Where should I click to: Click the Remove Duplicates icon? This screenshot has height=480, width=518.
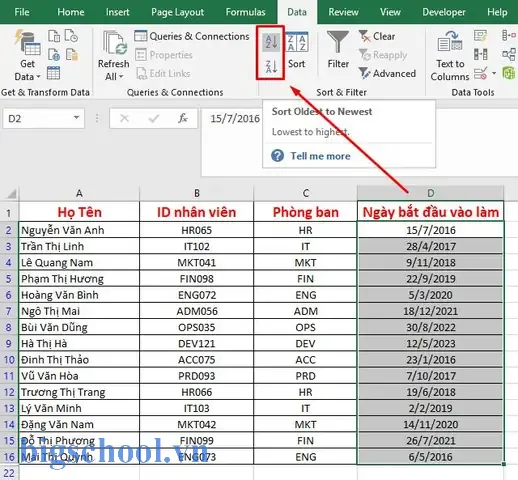pos(480,54)
